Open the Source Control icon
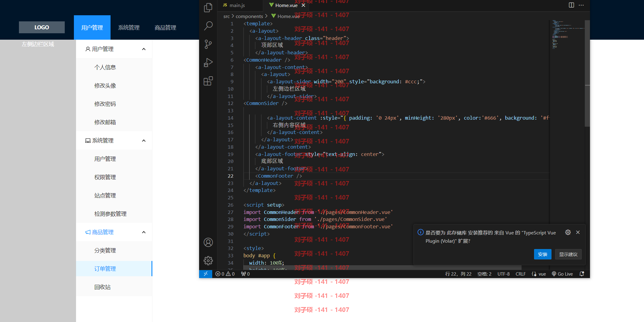The image size is (644, 322). pos(208,44)
